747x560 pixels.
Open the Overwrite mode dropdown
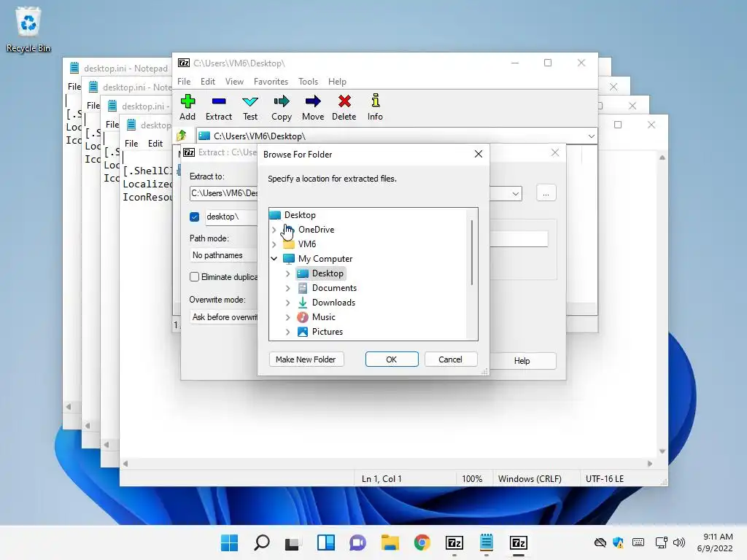pos(223,317)
